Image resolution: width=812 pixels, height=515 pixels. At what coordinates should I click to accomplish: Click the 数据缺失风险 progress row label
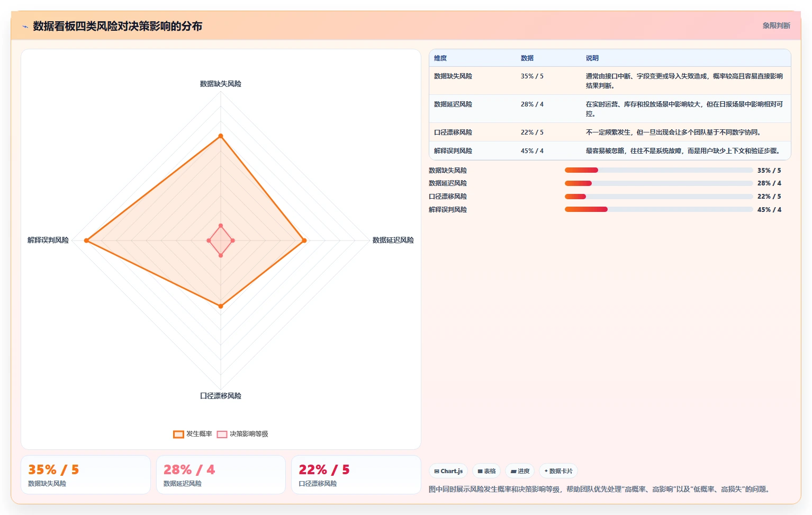pos(448,171)
